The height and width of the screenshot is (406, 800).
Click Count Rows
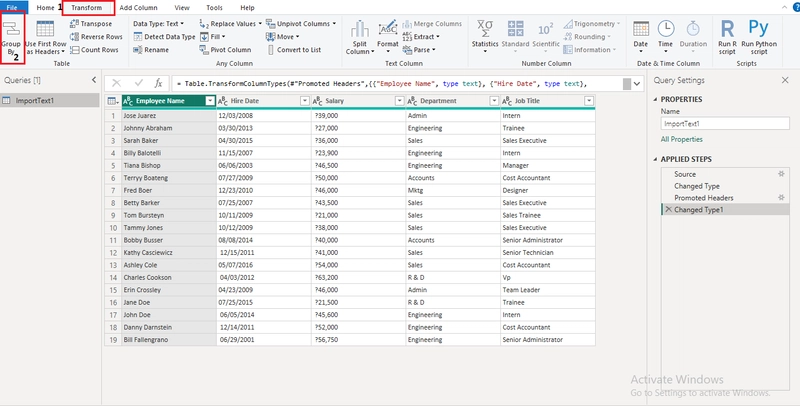(x=94, y=50)
